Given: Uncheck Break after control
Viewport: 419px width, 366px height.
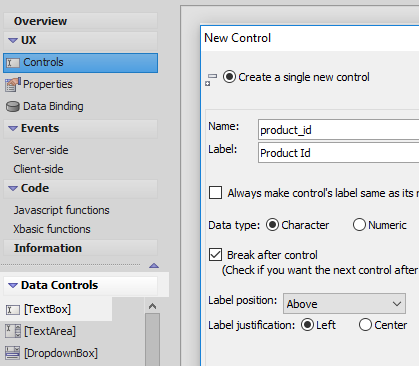Looking at the screenshot, I should (215, 255).
